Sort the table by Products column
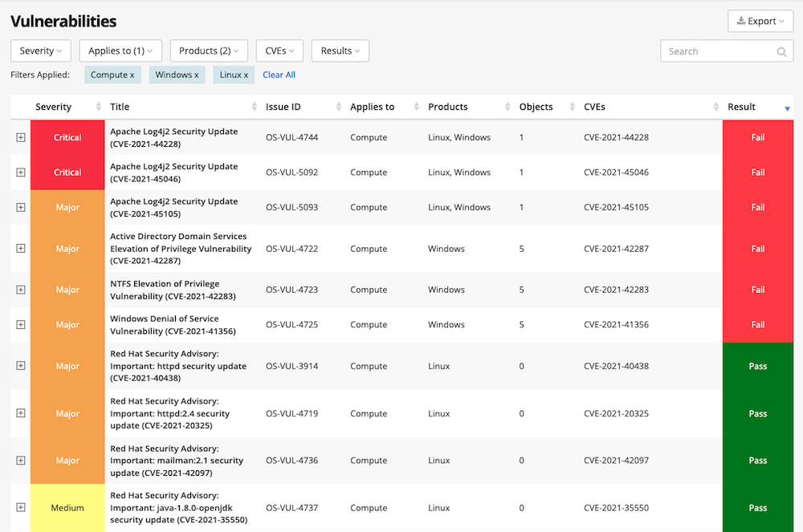The height and width of the screenshot is (532, 803). [x=507, y=107]
